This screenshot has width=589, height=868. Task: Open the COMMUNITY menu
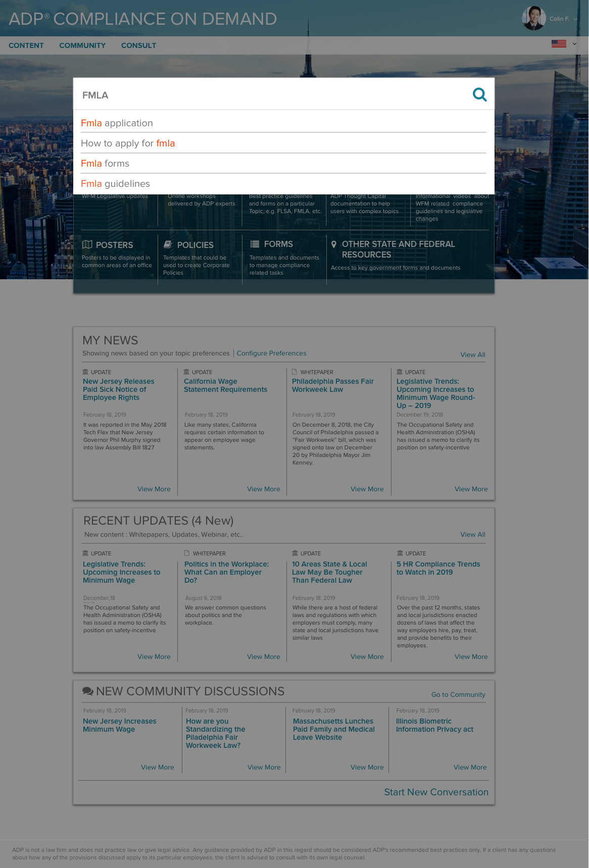82,45
